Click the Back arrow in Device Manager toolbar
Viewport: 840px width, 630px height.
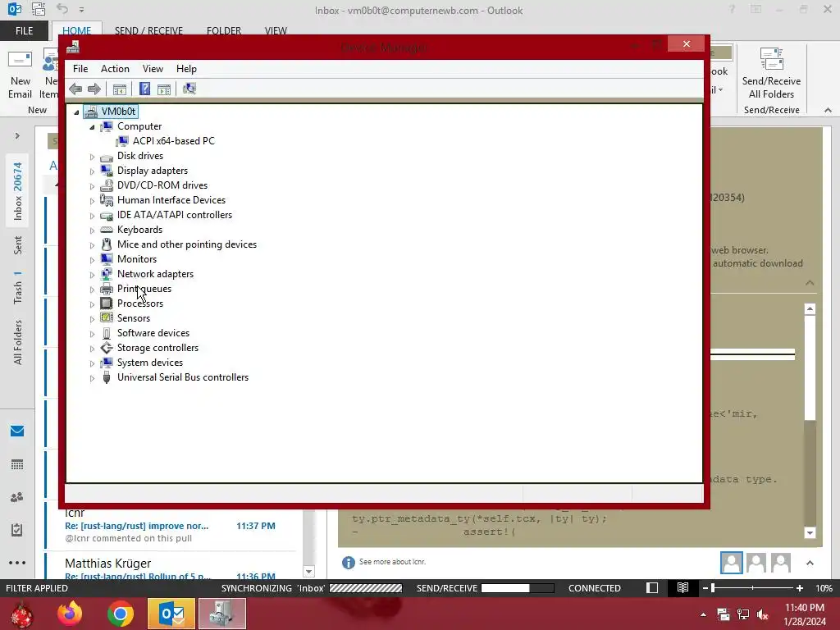coord(75,89)
